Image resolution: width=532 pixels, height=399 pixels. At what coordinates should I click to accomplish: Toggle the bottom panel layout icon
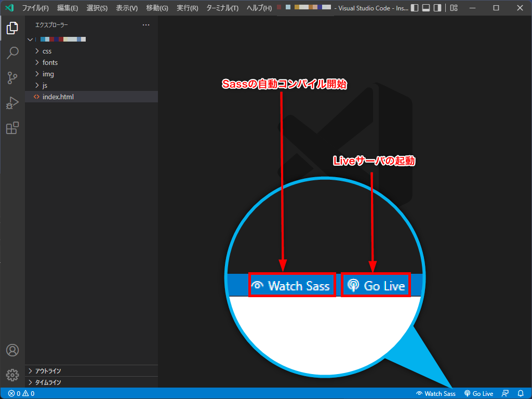tap(426, 8)
